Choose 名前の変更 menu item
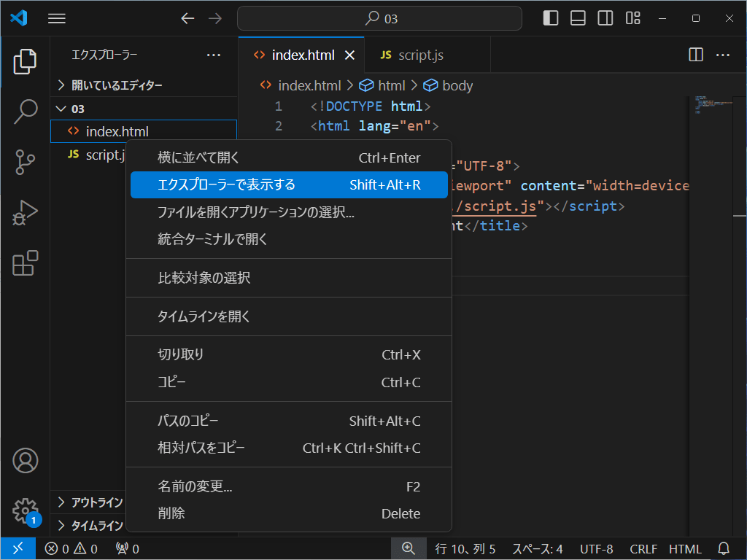Screen dimensions: 747x560 (x=289, y=486)
